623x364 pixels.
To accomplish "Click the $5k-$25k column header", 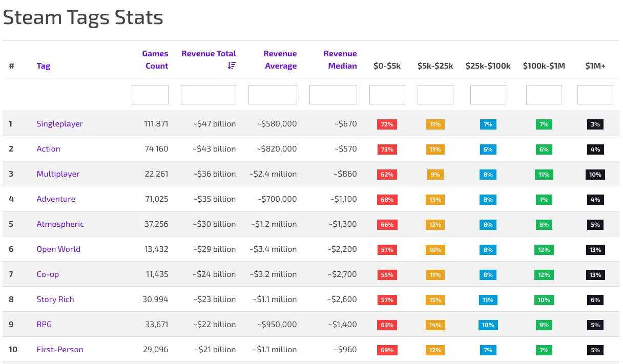I will pyautogui.click(x=435, y=66).
